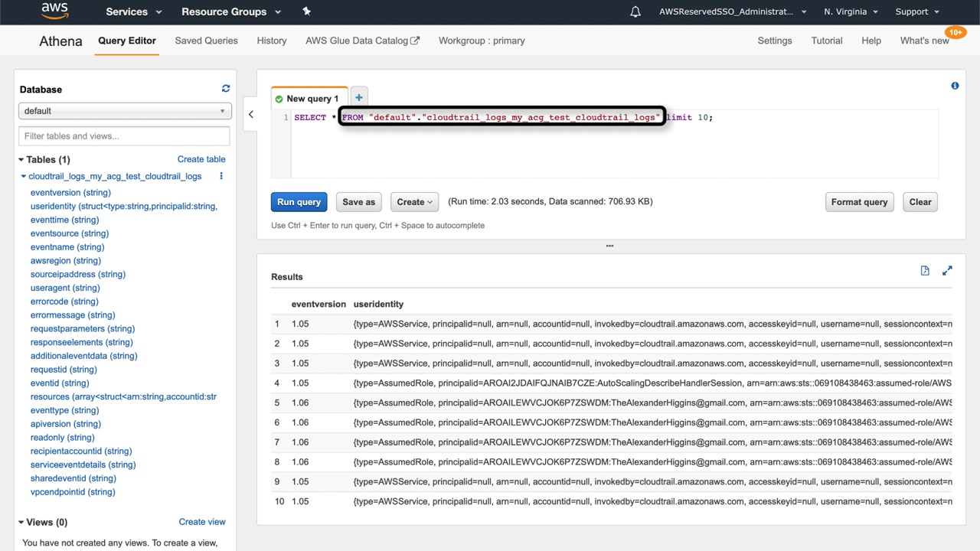Open the Support menu

click(916, 11)
